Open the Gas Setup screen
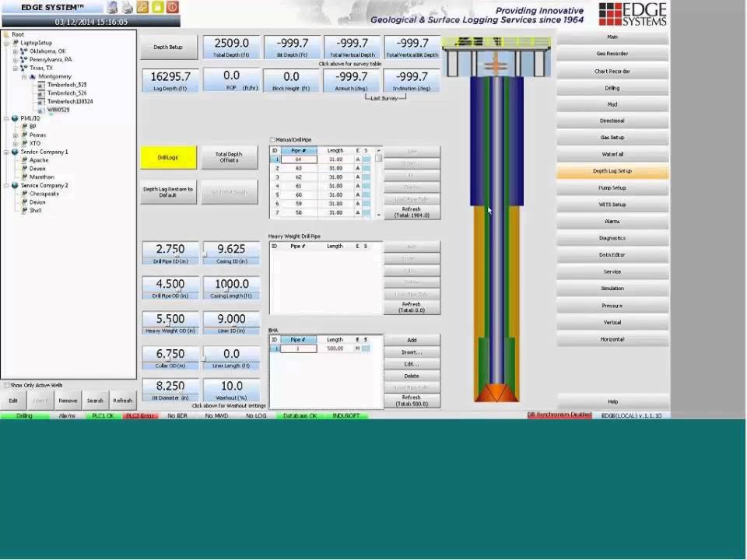The image size is (747, 560). (612, 138)
